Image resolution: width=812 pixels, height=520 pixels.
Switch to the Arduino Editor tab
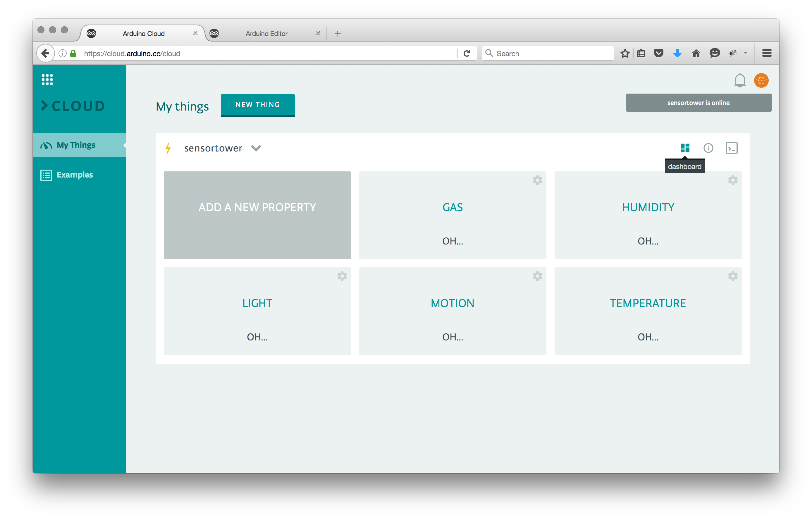(266, 33)
